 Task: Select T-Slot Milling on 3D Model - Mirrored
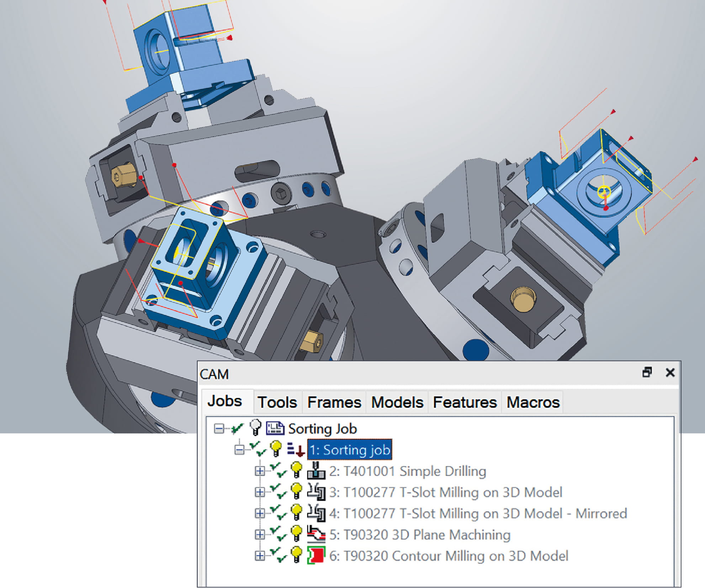coord(478,513)
